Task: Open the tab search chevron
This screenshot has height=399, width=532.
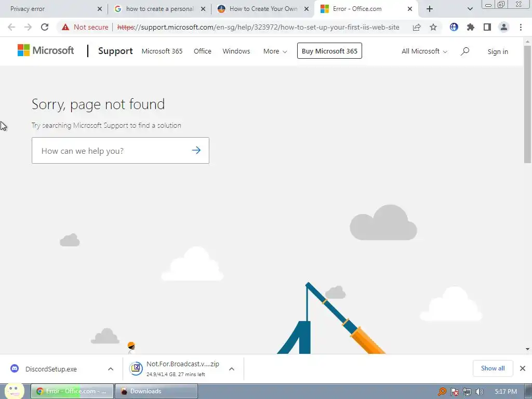Action: pyautogui.click(x=470, y=9)
